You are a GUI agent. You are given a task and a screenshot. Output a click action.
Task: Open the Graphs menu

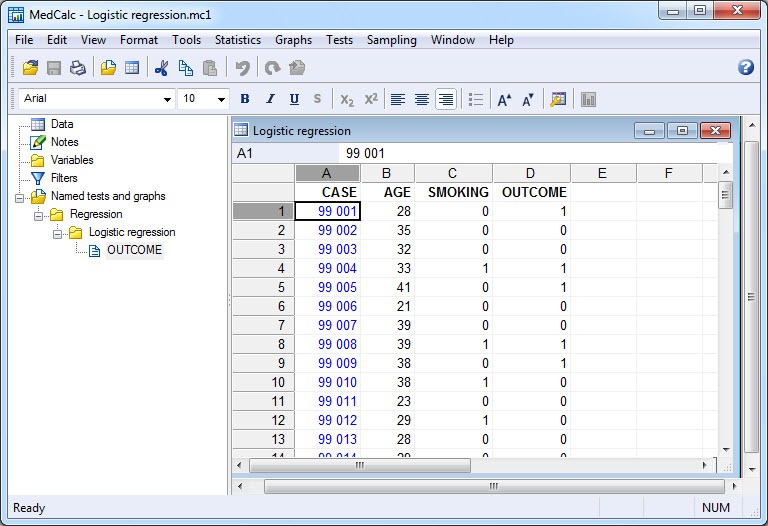(293, 40)
